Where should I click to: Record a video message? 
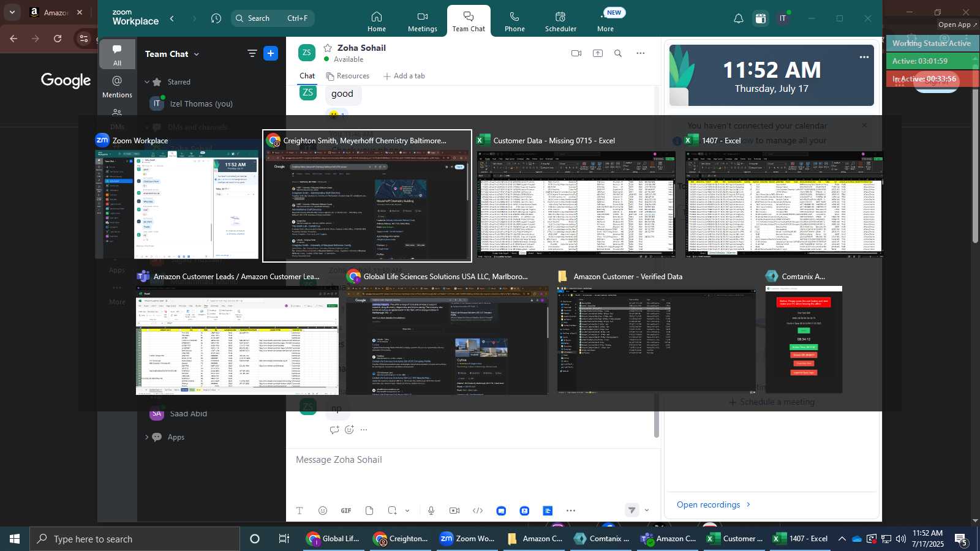pyautogui.click(x=454, y=511)
